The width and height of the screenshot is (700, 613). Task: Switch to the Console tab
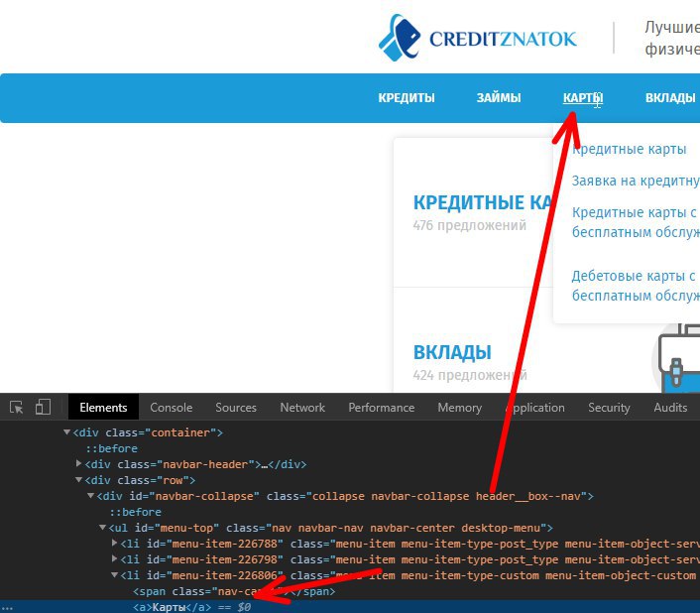[x=172, y=407]
